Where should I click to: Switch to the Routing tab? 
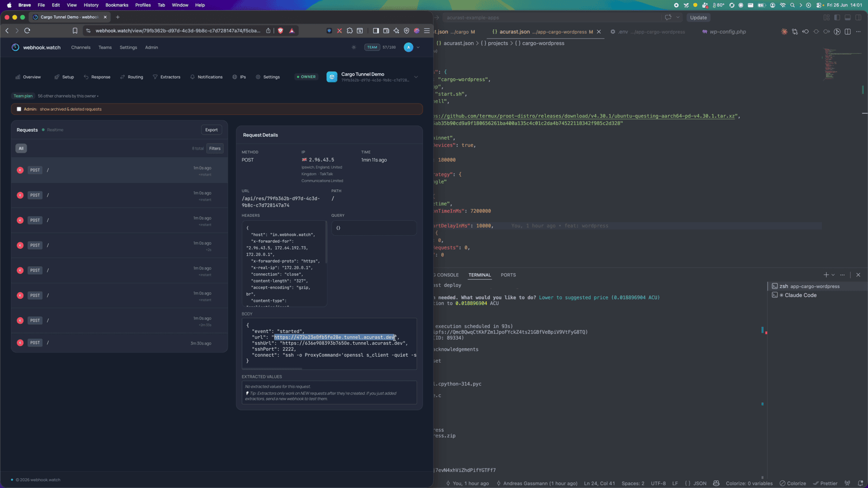[132, 77]
